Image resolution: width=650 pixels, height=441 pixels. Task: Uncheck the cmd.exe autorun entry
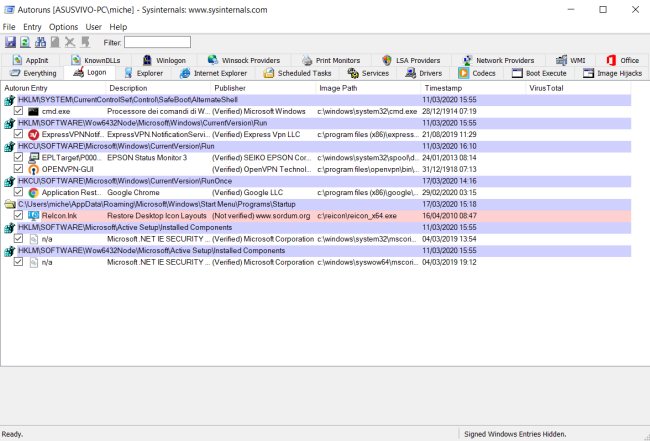pyautogui.click(x=18, y=111)
